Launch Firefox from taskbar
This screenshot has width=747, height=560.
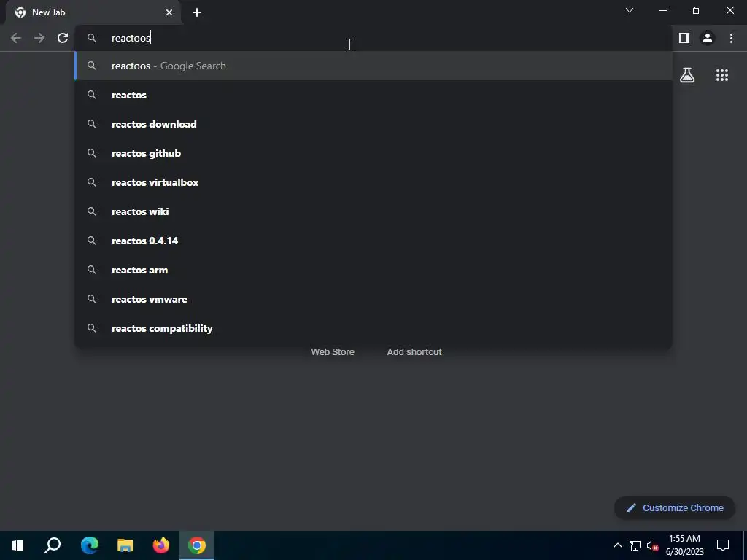tap(161, 545)
